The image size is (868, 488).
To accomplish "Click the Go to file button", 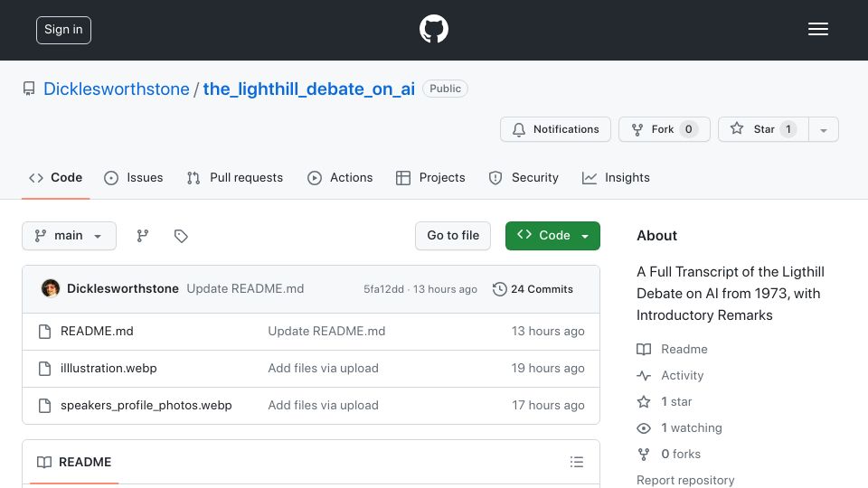I will [x=453, y=236].
